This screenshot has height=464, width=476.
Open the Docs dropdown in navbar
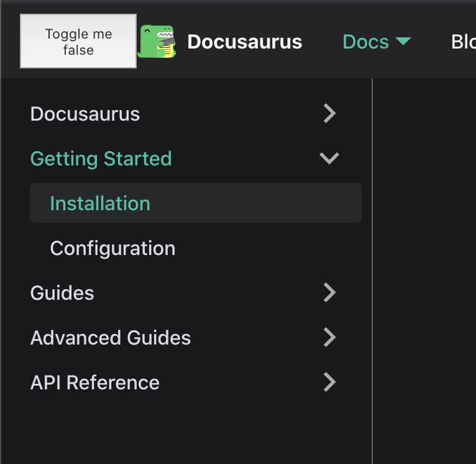377,41
